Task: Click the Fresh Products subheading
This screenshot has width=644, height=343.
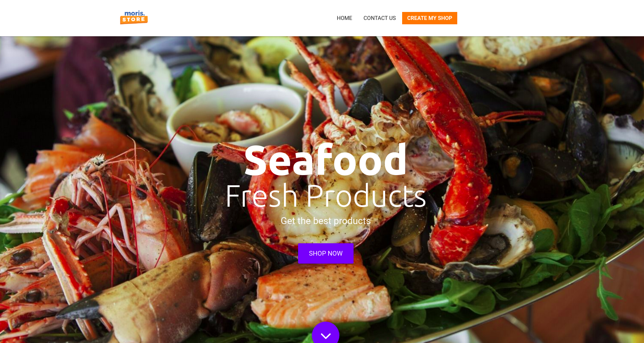Action: [326, 196]
